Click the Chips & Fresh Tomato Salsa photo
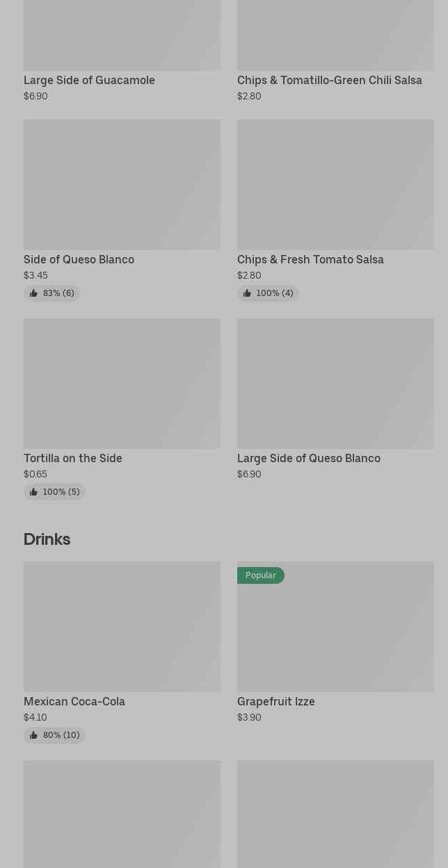Screen dimensions: 448x868 pyautogui.click(x=335, y=184)
